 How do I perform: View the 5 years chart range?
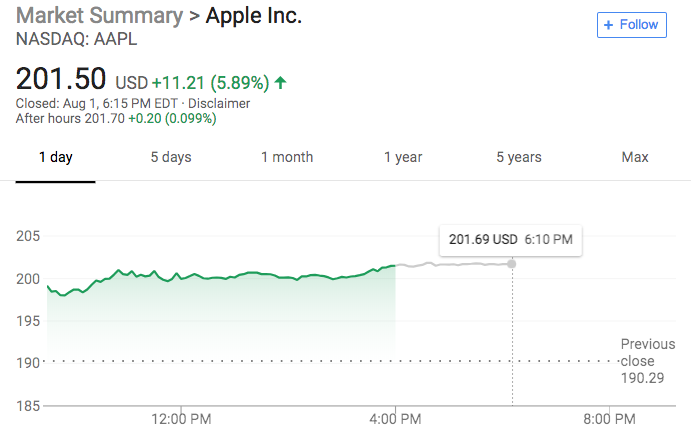[x=519, y=157]
